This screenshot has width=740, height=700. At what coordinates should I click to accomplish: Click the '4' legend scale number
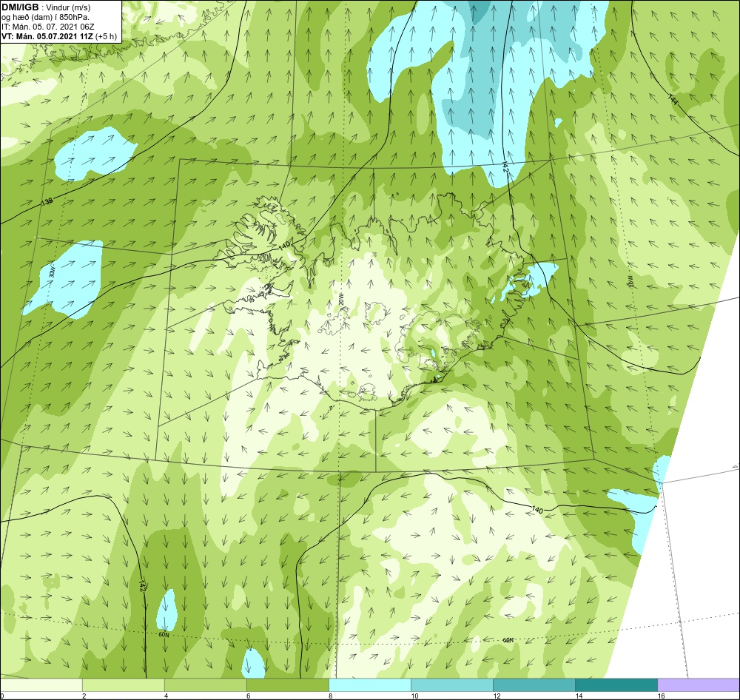click(x=166, y=696)
